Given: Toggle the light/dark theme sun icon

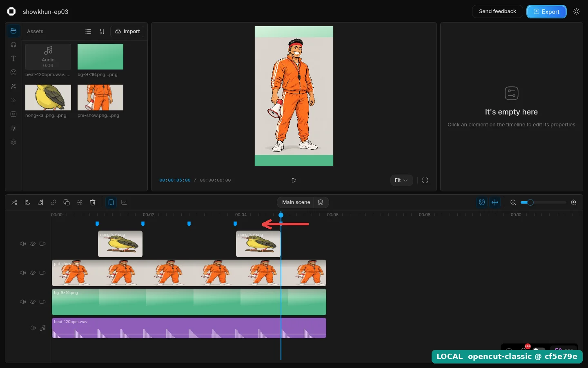Looking at the screenshot, I should pos(577,11).
